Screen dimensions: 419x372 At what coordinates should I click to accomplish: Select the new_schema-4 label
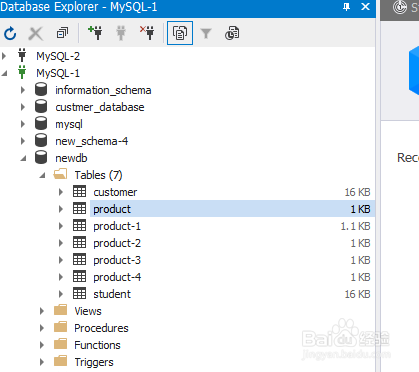[x=92, y=141]
